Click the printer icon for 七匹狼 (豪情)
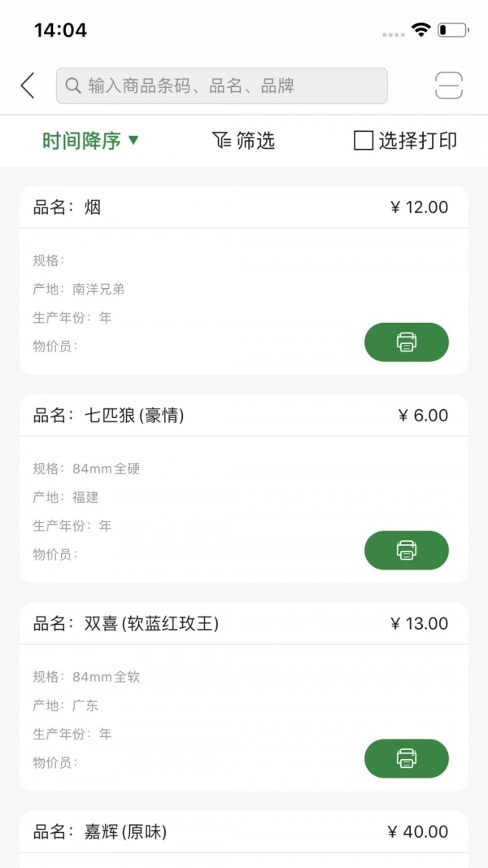 click(407, 550)
